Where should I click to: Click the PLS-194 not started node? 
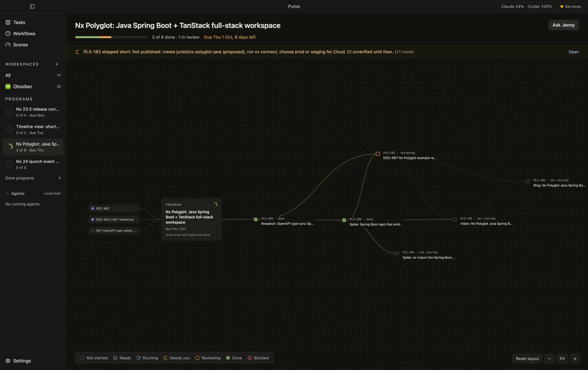click(x=397, y=253)
